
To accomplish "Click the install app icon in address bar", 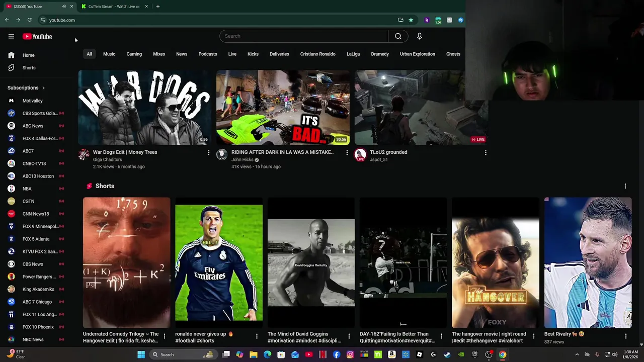I will coord(400,20).
